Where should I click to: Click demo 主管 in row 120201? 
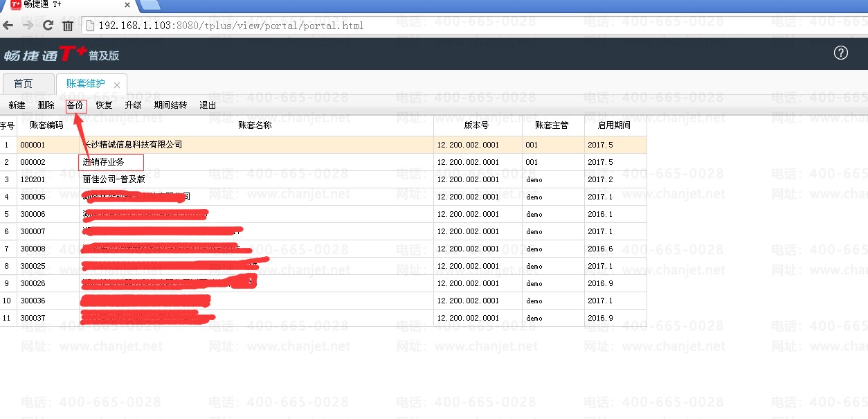pos(534,179)
